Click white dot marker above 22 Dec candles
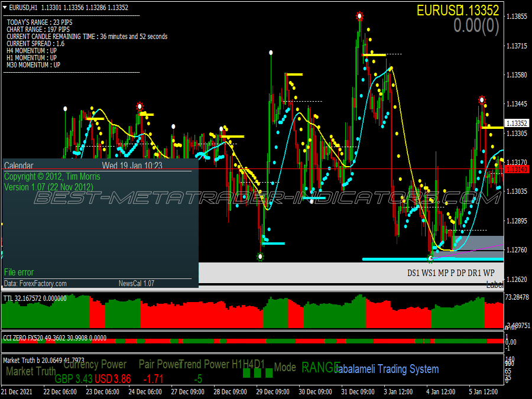 pyautogui.click(x=65, y=109)
